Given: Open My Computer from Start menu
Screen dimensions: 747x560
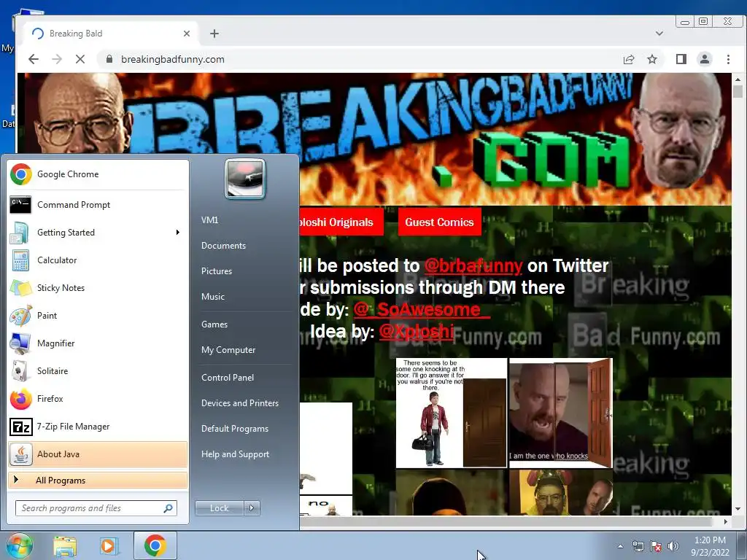Looking at the screenshot, I should coord(228,350).
